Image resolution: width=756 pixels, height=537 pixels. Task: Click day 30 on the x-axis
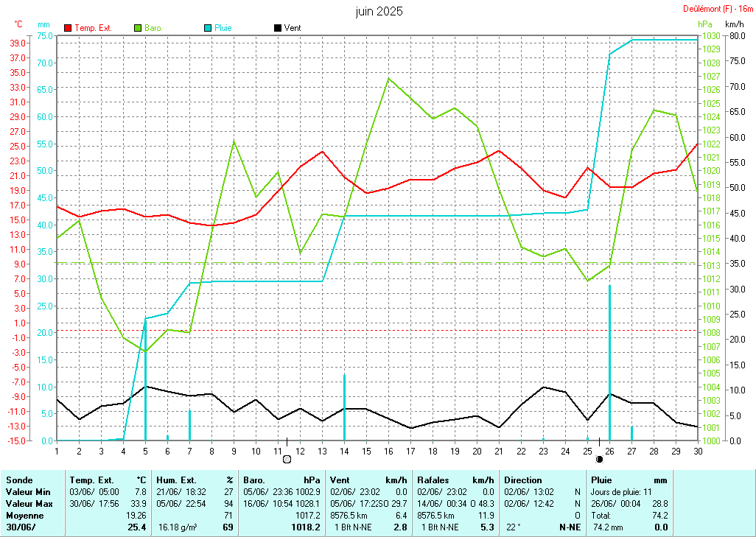click(x=698, y=450)
